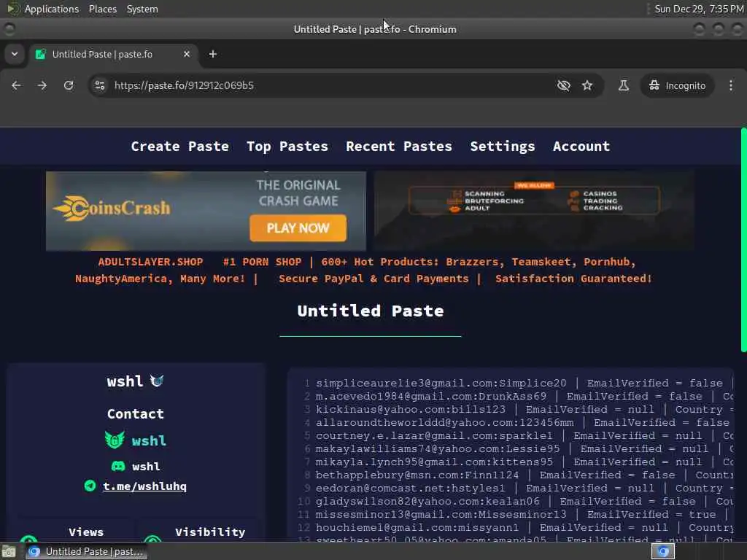Click the dark scanning/bruteforcing ad banner

pyautogui.click(x=534, y=211)
